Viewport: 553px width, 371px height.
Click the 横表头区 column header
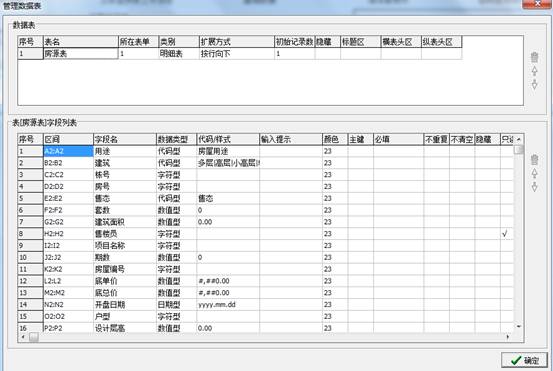coord(401,42)
